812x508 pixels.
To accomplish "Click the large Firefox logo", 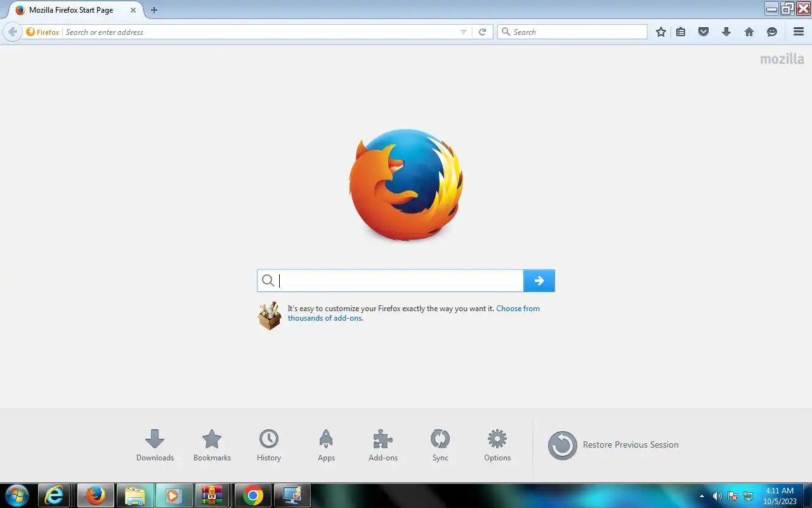I will pos(406,185).
